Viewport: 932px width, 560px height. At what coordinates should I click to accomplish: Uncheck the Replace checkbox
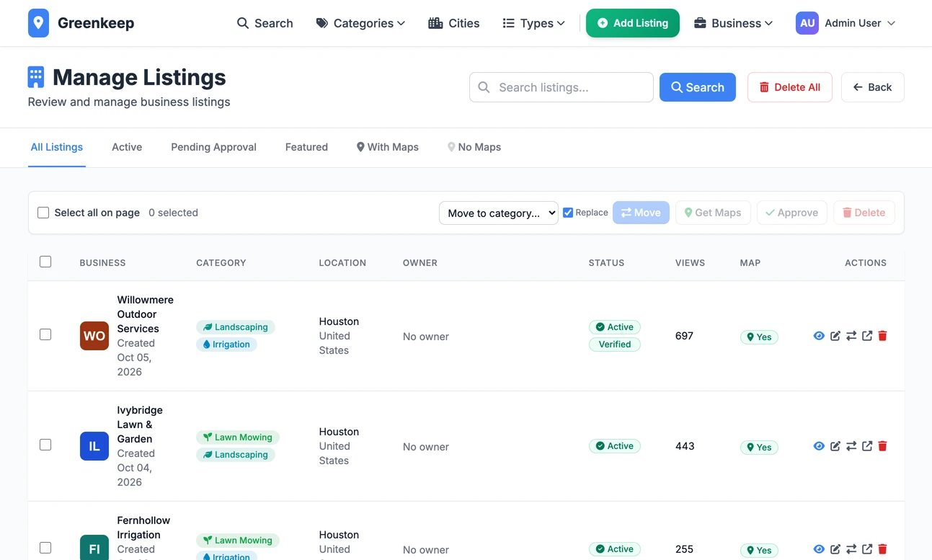click(568, 213)
